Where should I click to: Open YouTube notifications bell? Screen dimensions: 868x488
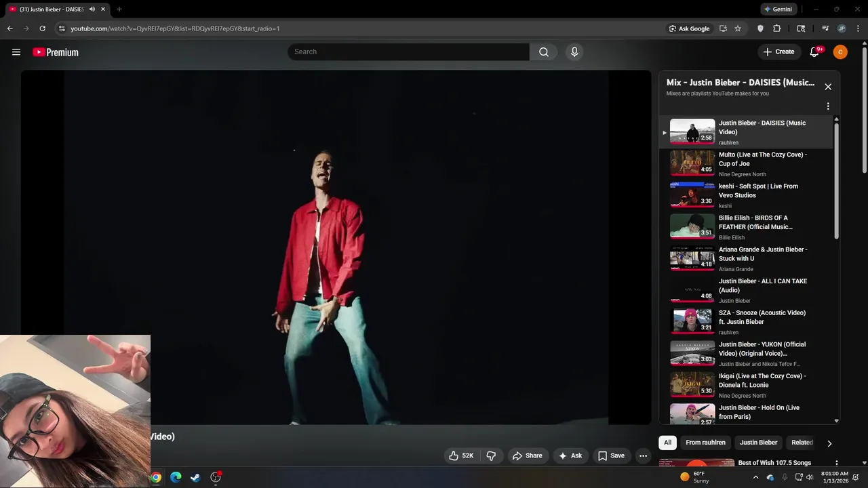[x=815, y=52]
